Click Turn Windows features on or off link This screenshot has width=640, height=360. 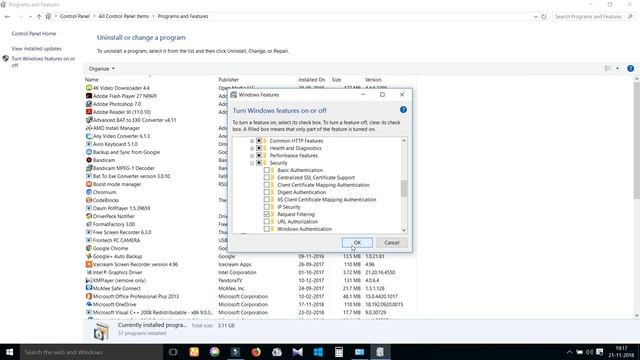click(43, 62)
